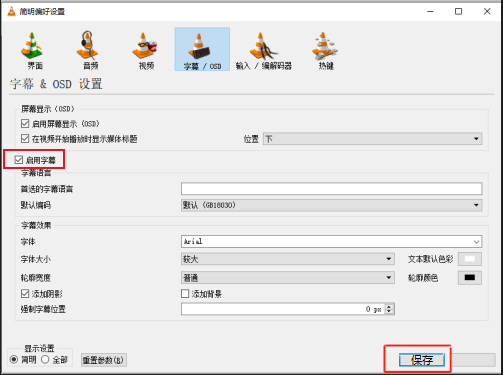Open the 位置 dropdown showing 下
This screenshot has width=503, height=375.
(372, 139)
